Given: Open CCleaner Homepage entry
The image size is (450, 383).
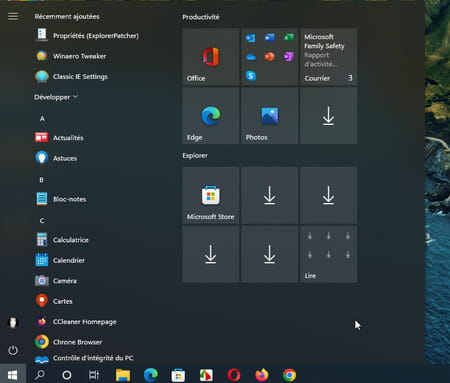Looking at the screenshot, I should pyautogui.click(x=76, y=322).
